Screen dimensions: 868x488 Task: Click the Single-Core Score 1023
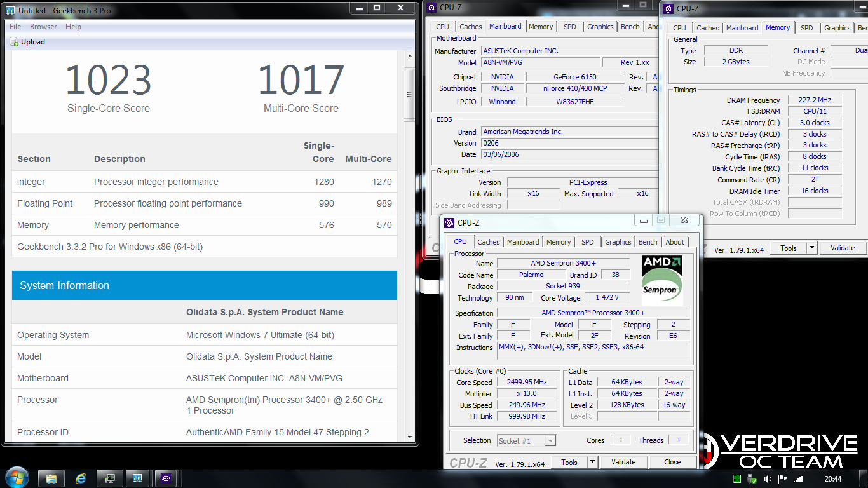(x=109, y=81)
